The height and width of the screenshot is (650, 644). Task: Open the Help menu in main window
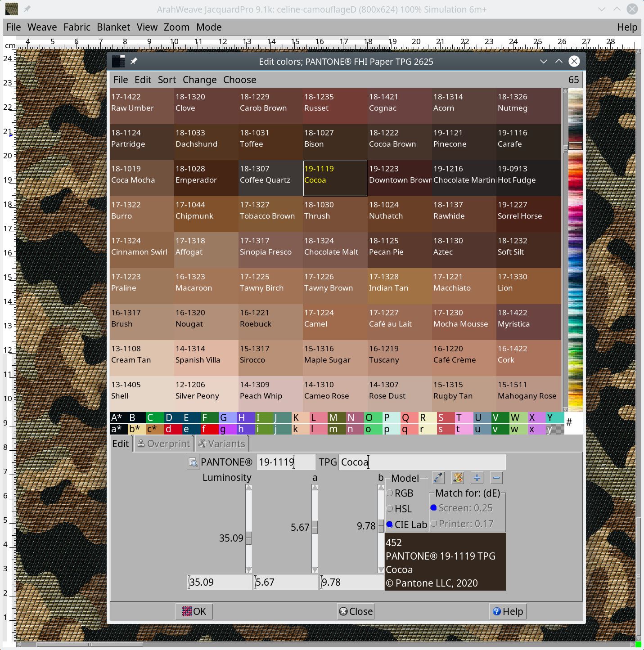click(627, 27)
